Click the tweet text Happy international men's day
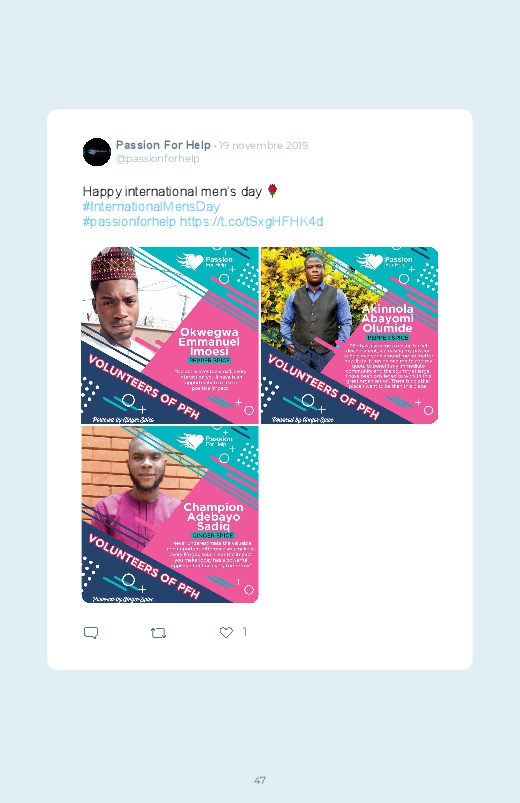This screenshot has height=803, width=520. (x=173, y=192)
